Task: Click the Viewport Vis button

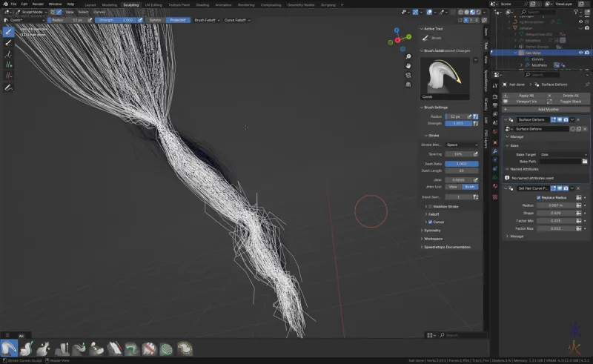Action: [524, 102]
